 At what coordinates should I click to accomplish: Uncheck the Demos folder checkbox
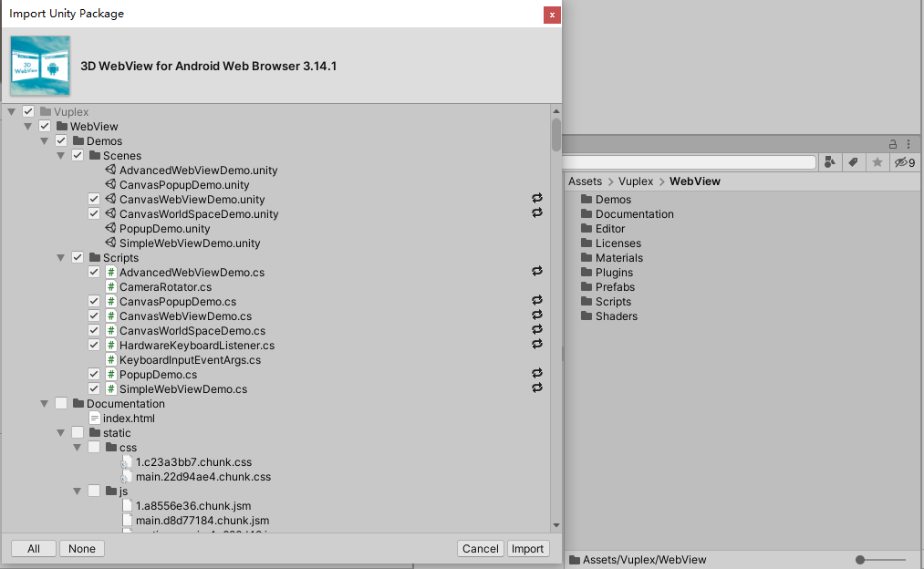click(x=61, y=140)
